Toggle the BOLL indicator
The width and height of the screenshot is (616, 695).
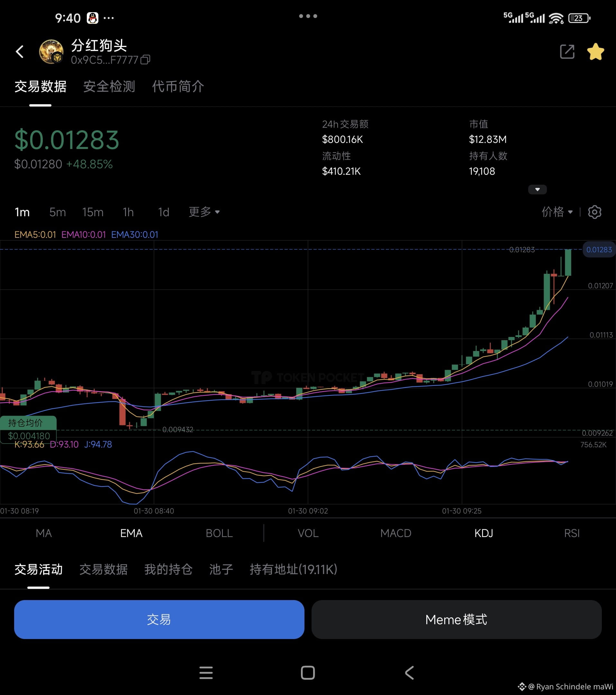(x=219, y=533)
